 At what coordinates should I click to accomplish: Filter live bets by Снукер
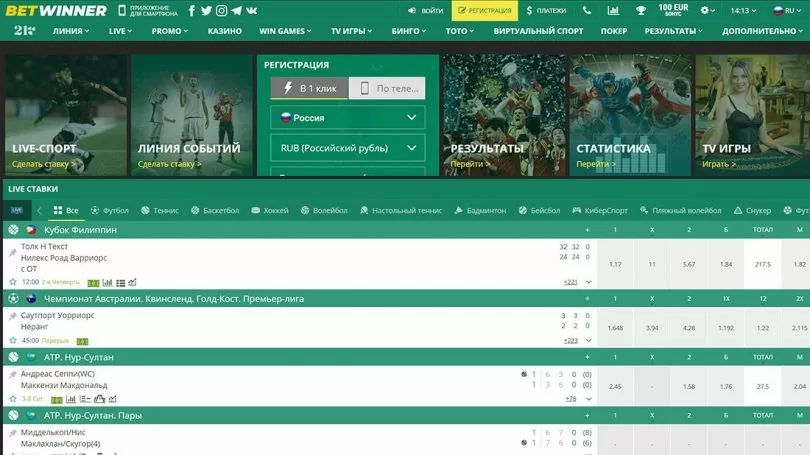(x=752, y=210)
